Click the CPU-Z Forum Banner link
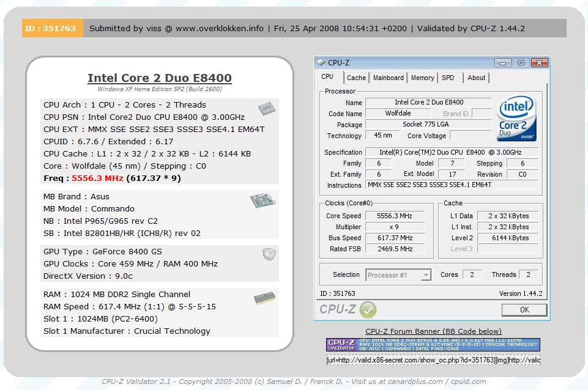Screen dimensions: 588x390 tap(433, 331)
